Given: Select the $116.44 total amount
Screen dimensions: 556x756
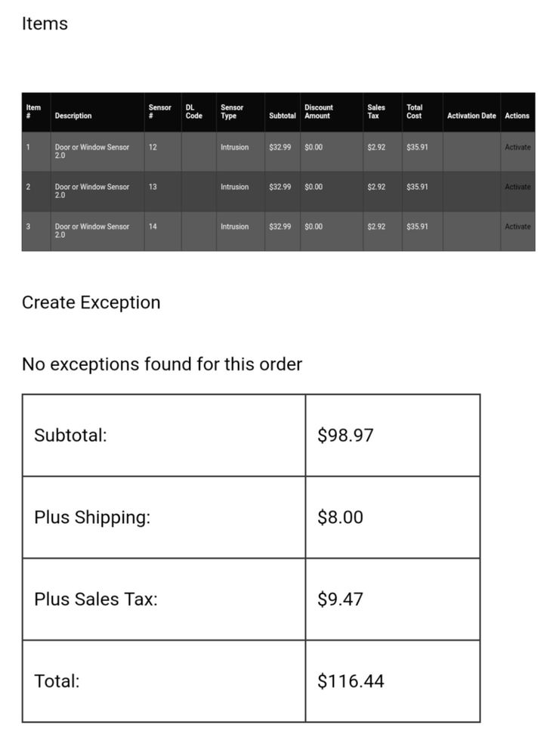Looking at the screenshot, I should 351,681.
